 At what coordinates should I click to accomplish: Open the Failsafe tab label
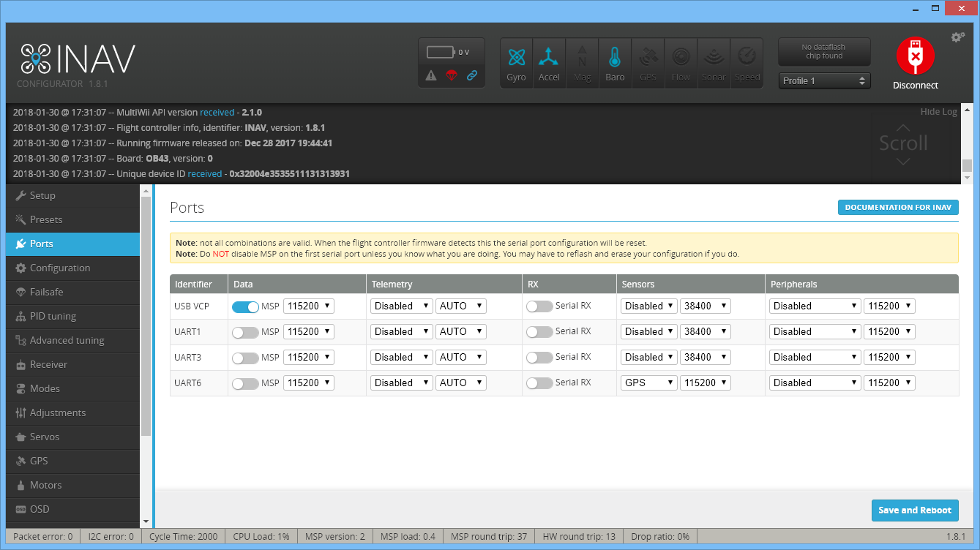pyautogui.click(x=46, y=292)
